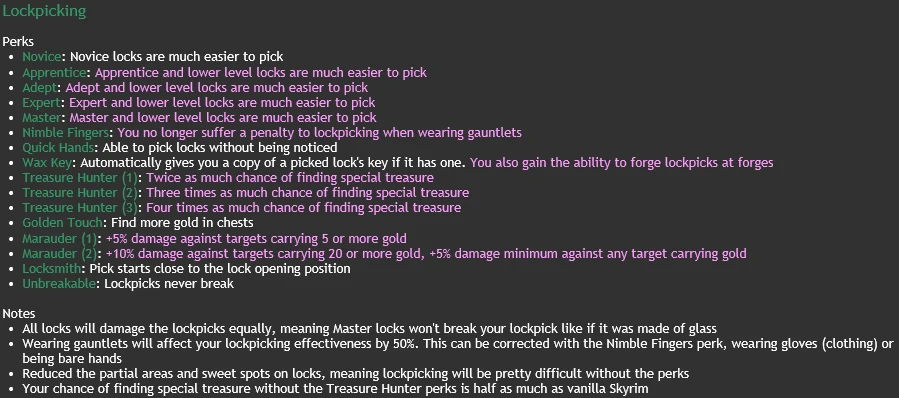Click Treasure Hunter (3) perk name

[x=80, y=208]
